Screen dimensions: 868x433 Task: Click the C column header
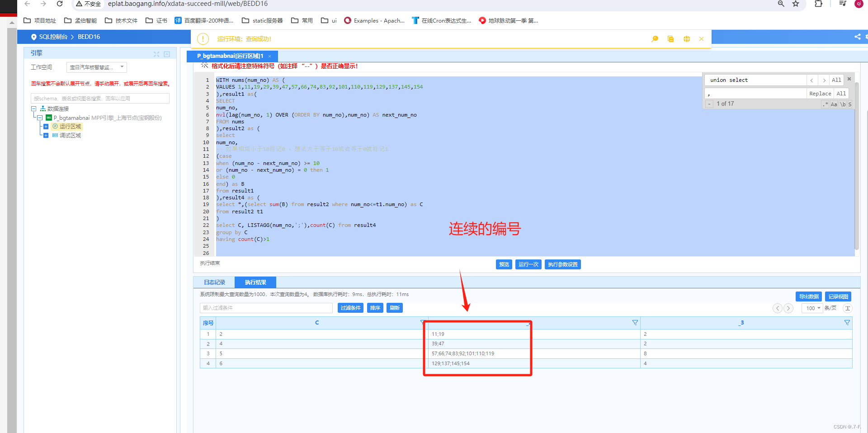317,323
